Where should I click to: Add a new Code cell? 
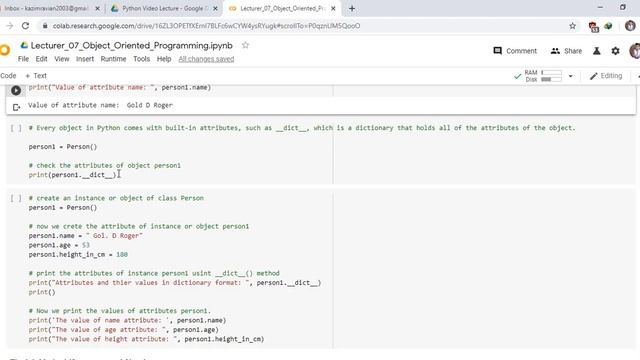click(8, 76)
